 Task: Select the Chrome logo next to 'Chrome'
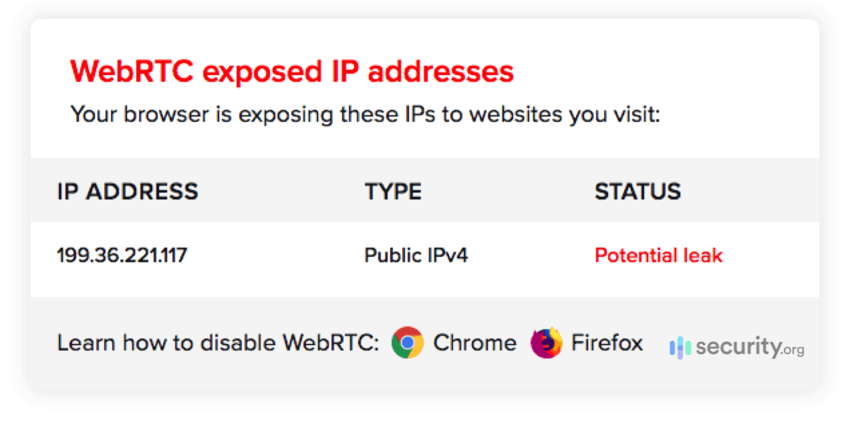(x=409, y=343)
